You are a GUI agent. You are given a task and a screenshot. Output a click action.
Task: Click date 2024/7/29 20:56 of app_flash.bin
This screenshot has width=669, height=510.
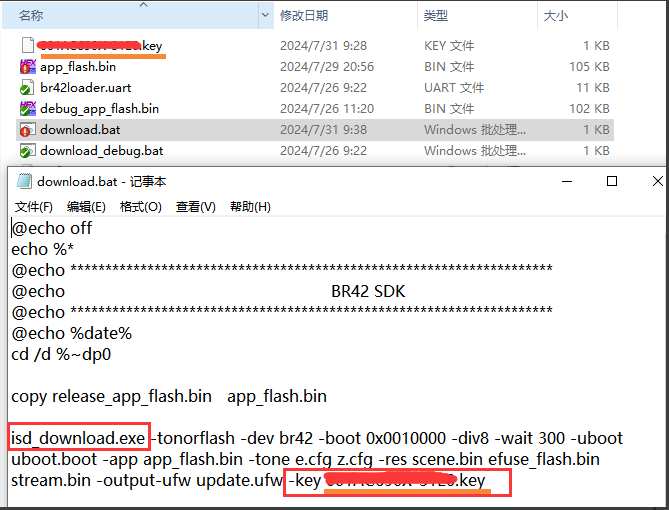(327, 67)
